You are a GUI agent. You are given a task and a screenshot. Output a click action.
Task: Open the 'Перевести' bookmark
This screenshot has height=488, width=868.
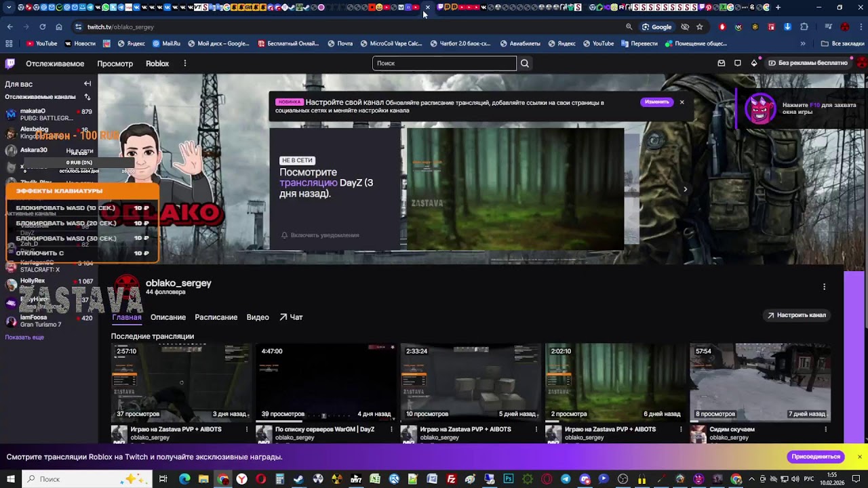coord(639,43)
